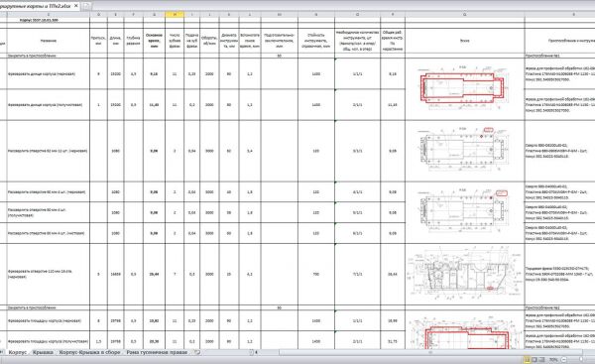Screen dimensions: 595x364
Task: Select the Приспособление №2 cell
Action: point(559,307)
